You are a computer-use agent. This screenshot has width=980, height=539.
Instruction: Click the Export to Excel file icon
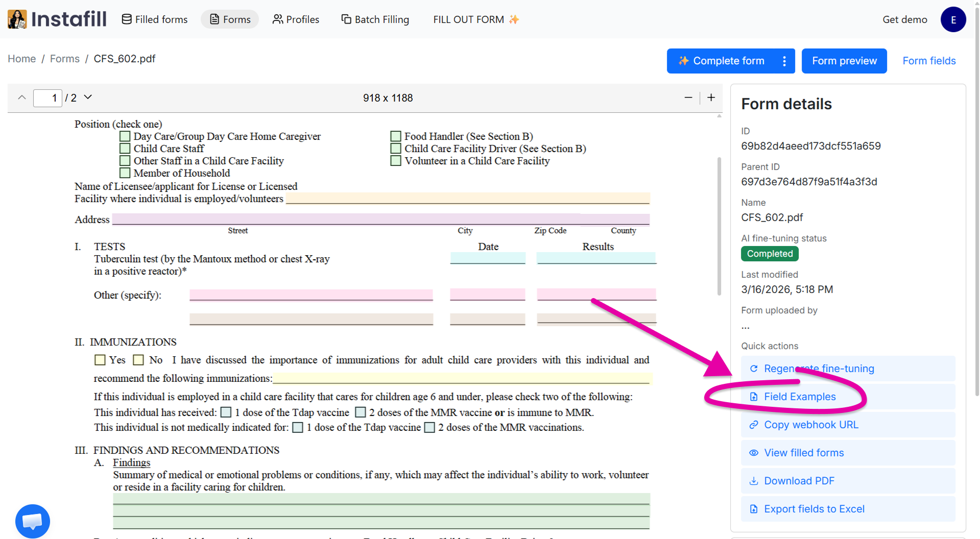[753, 509]
